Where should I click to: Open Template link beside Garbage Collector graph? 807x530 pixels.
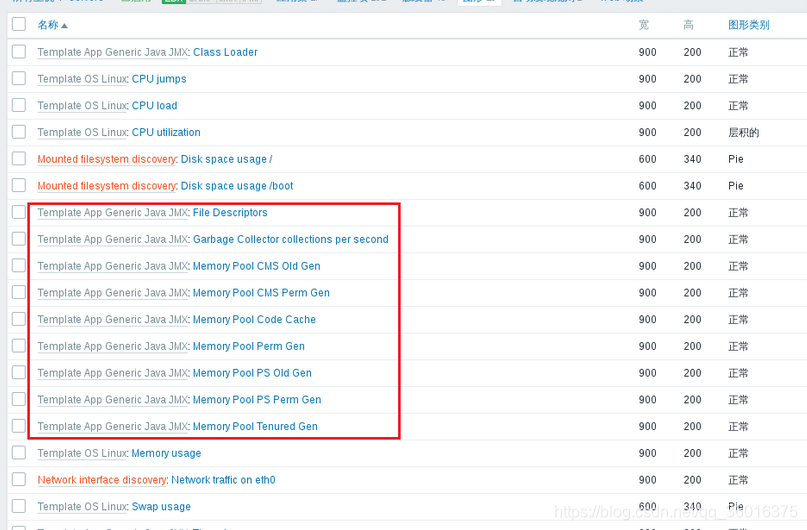pyautogui.click(x=113, y=239)
